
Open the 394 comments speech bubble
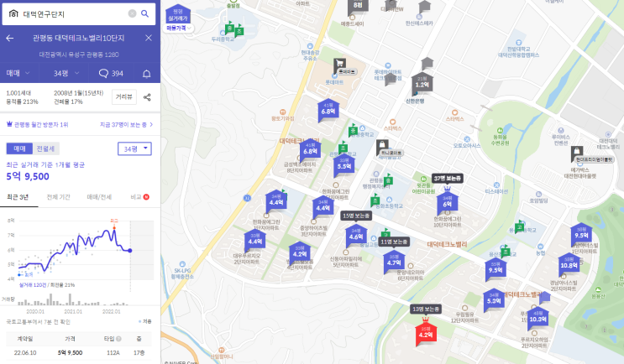(111, 74)
